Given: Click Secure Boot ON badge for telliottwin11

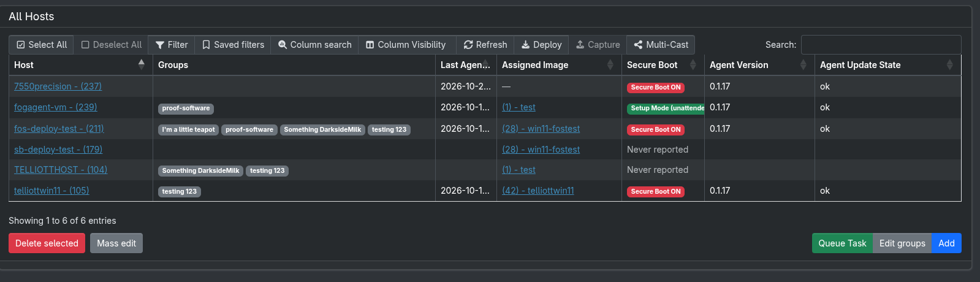Looking at the screenshot, I should pyautogui.click(x=656, y=192).
